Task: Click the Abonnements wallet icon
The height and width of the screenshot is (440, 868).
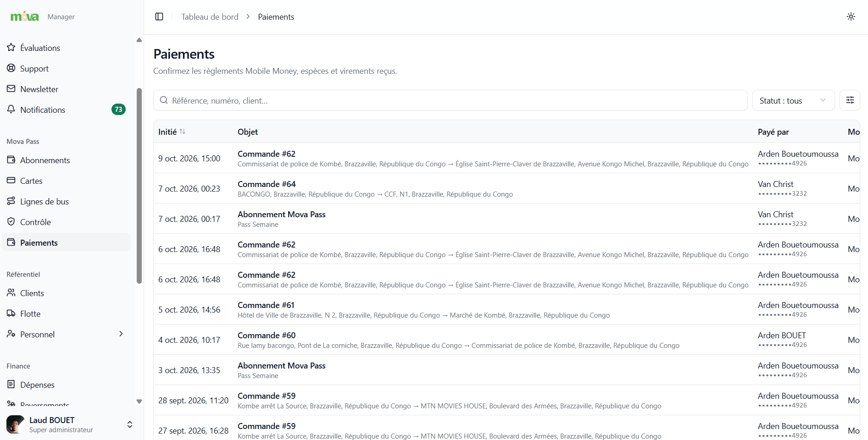Action: 11,159
